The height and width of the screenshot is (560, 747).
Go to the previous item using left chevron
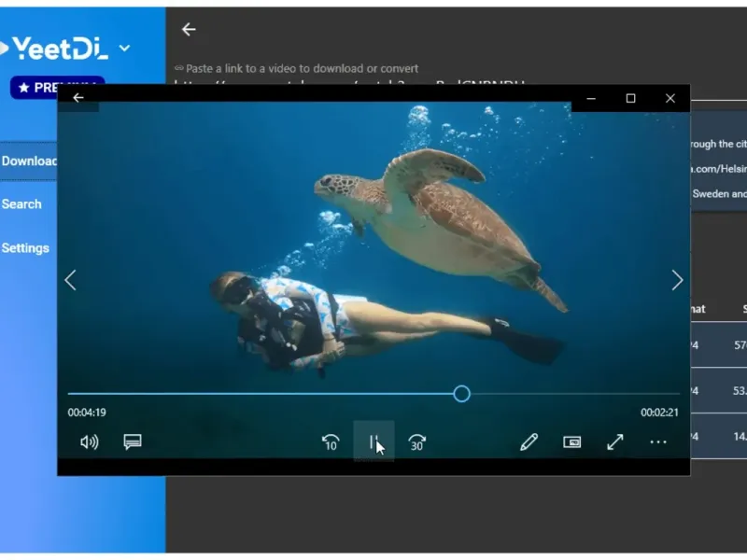click(71, 280)
